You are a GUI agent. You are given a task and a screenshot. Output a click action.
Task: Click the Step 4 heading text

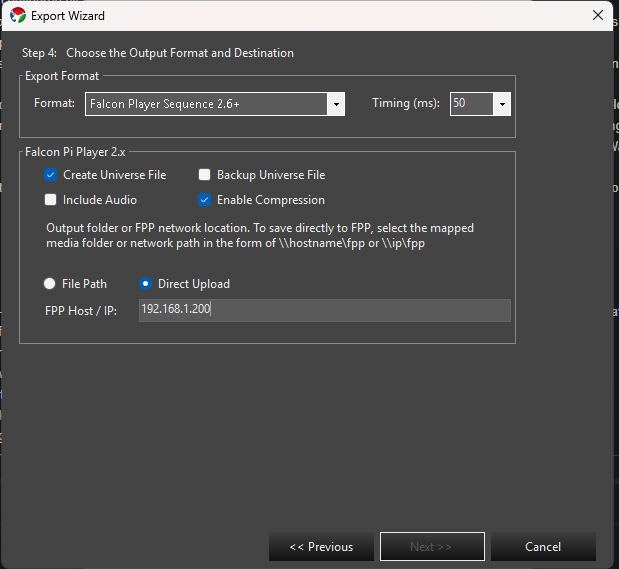pos(158,53)
